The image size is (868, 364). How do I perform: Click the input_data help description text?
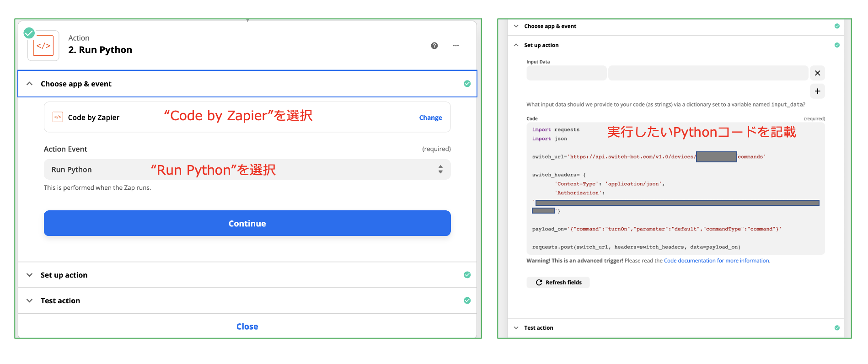[x=666, y=104]
